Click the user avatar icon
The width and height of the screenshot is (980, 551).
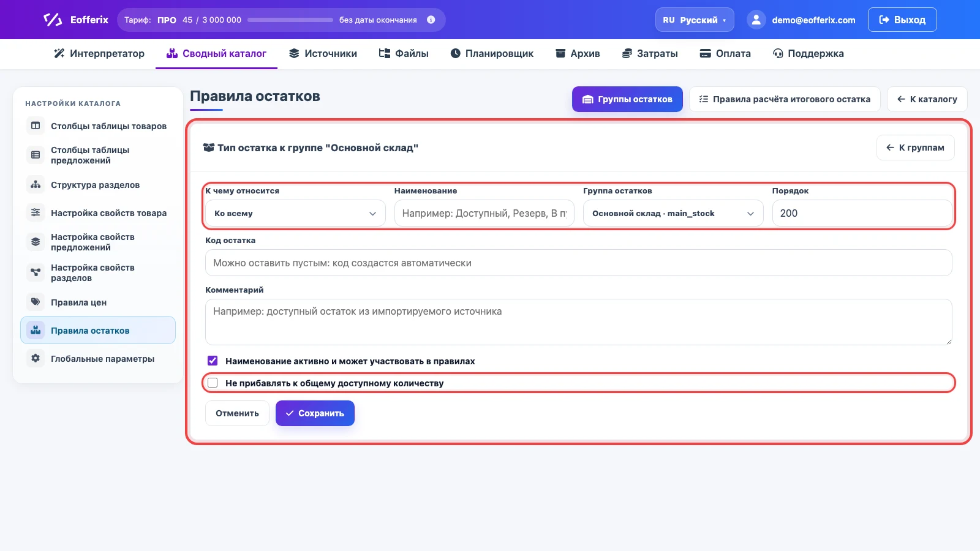click(x=756, y=20)
